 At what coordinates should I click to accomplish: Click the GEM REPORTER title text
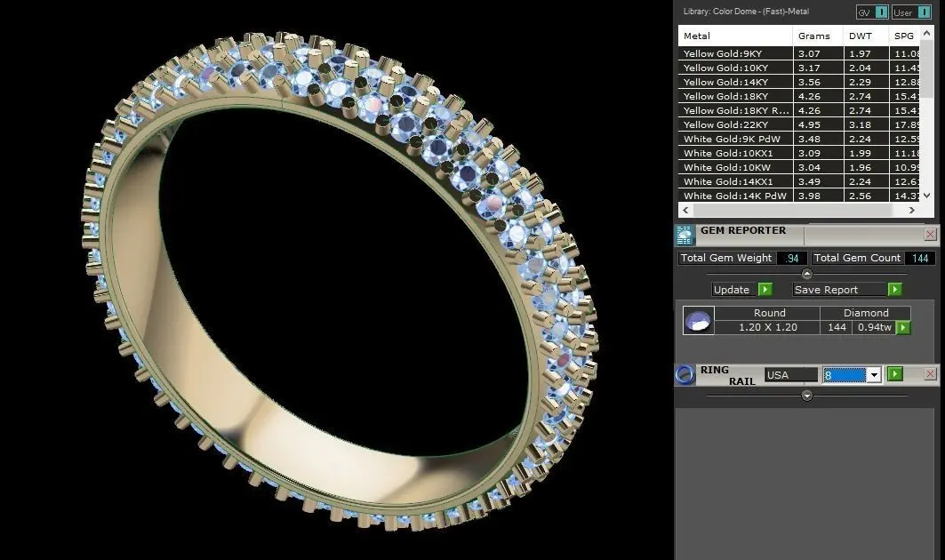click(743, 230)
